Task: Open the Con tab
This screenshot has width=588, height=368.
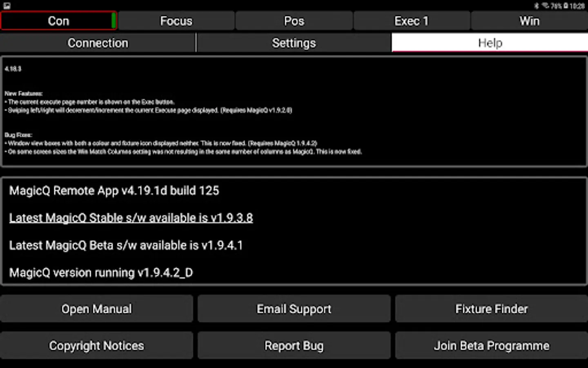Action: [x=58, y=21]
